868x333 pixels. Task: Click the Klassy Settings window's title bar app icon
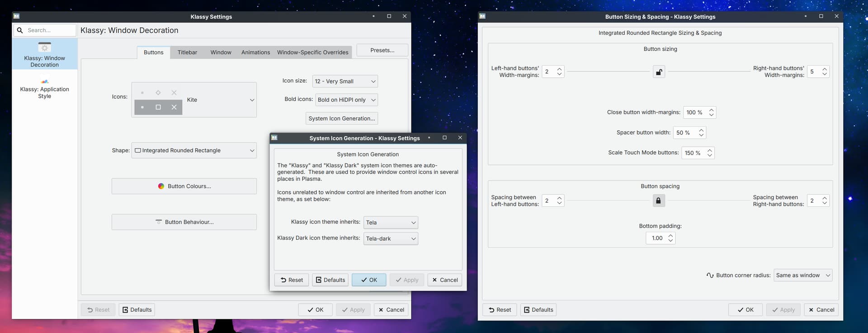(17, 16)
